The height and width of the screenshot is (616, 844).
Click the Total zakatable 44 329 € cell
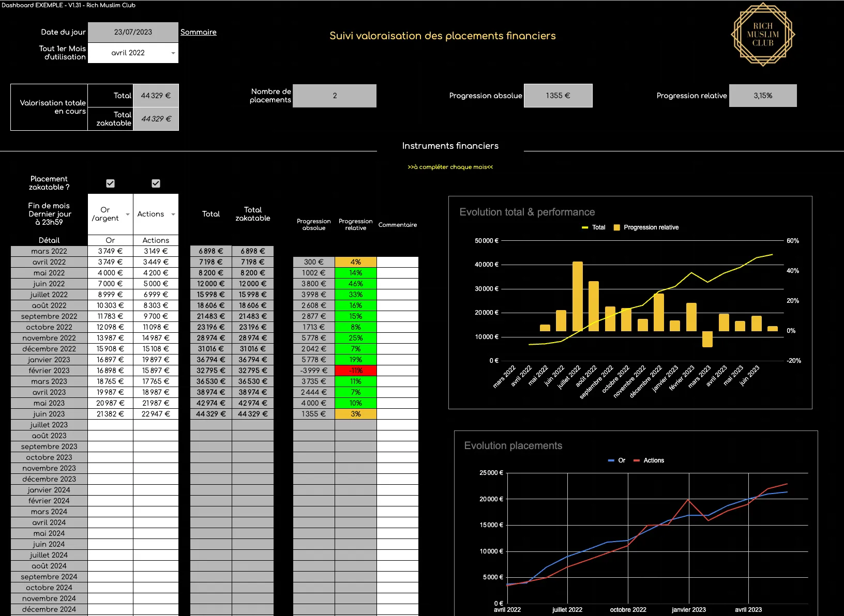(x=156, y=119)
